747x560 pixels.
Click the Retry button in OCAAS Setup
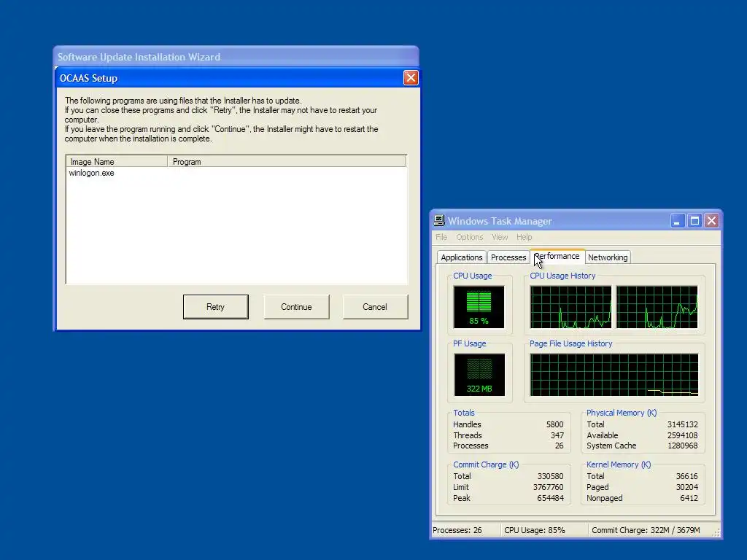pos(215,307)
